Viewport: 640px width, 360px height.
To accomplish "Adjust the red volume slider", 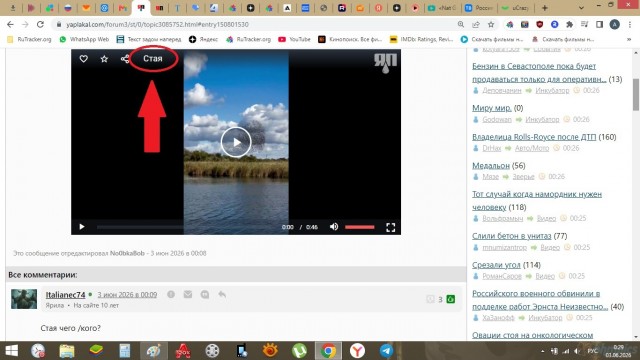I will tap(360, 227).
